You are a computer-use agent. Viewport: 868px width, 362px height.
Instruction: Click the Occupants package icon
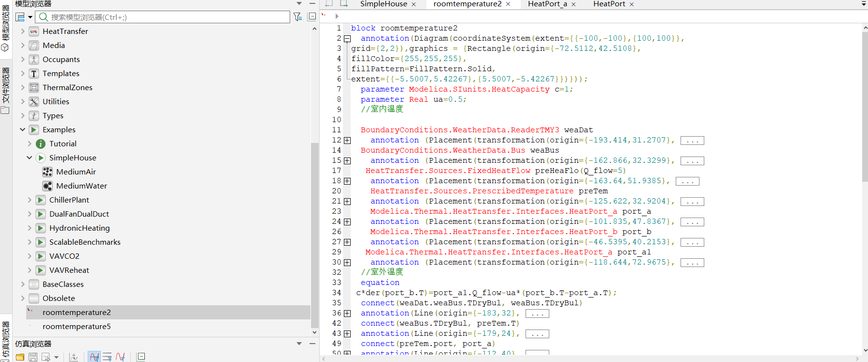click(x=34, y=60)
